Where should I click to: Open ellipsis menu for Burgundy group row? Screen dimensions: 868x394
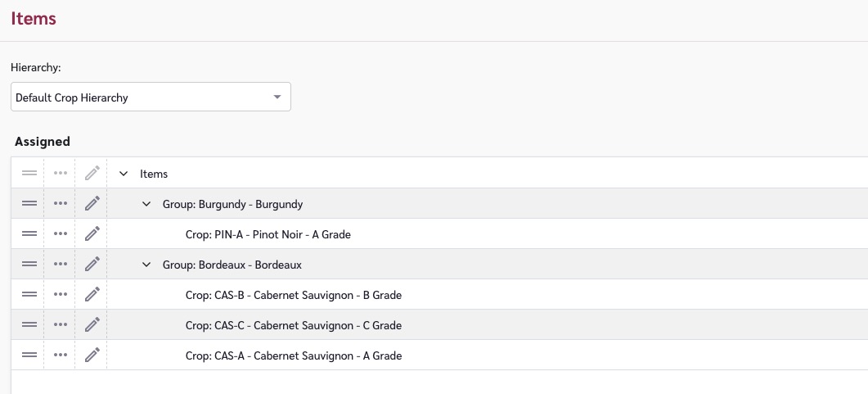point(60,204)
